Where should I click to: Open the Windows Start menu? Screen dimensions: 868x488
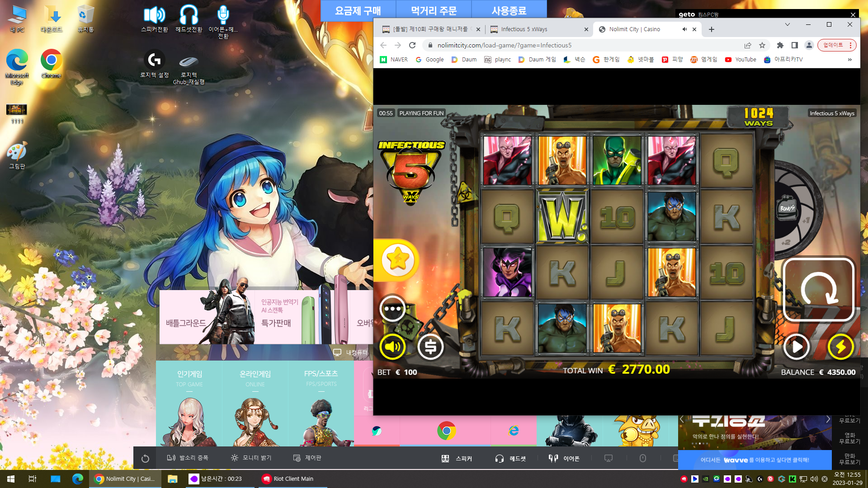point(11,479)
